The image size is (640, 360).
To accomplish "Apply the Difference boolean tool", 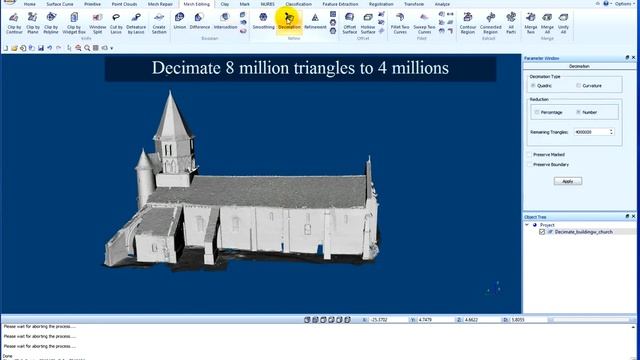I will click(x=200, y=20).
